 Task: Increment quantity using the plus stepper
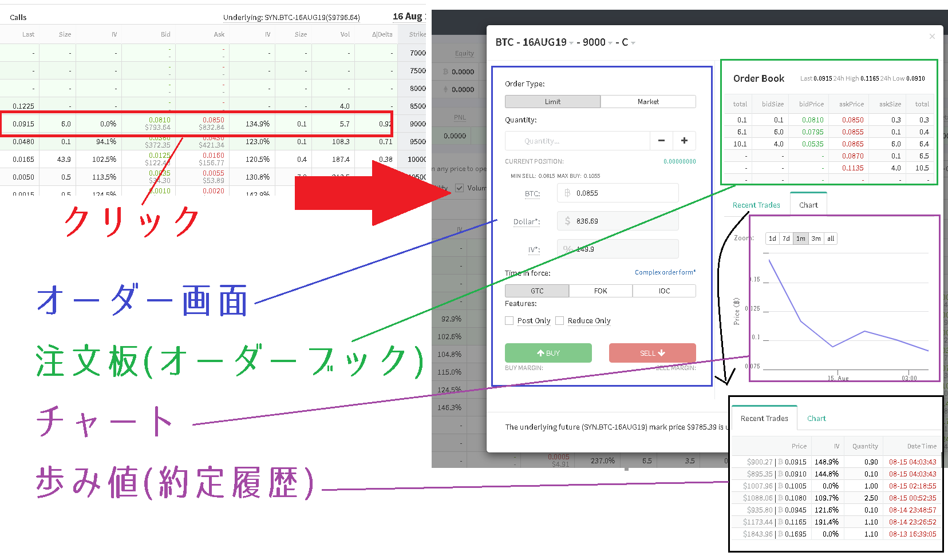click(684, 140)
